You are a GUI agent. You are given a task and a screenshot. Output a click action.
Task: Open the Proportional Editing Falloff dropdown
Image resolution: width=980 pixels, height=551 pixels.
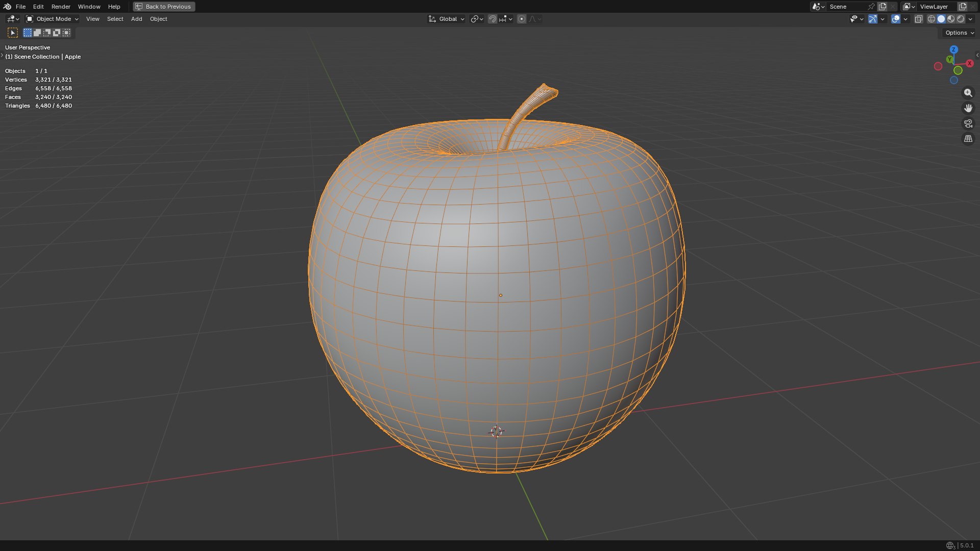[535, 19]
